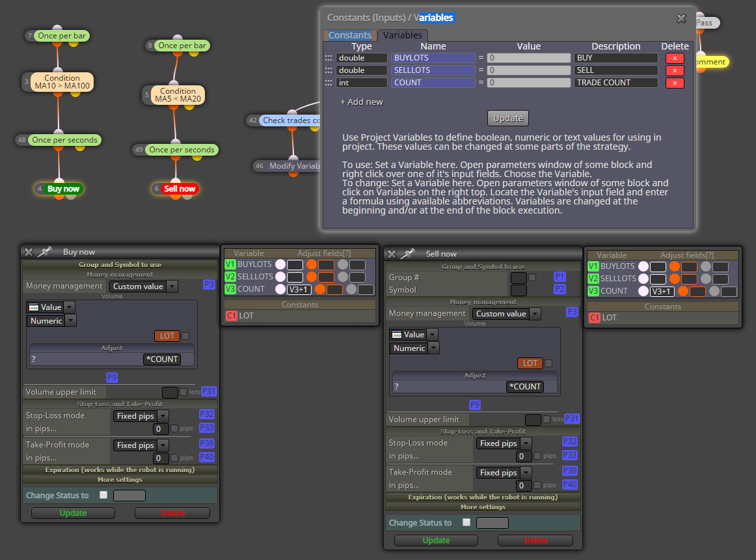Enable Stop-Loss pips checkbox in Buy now
The height and width of the screenshot is (560, 756).
point(174,428)
